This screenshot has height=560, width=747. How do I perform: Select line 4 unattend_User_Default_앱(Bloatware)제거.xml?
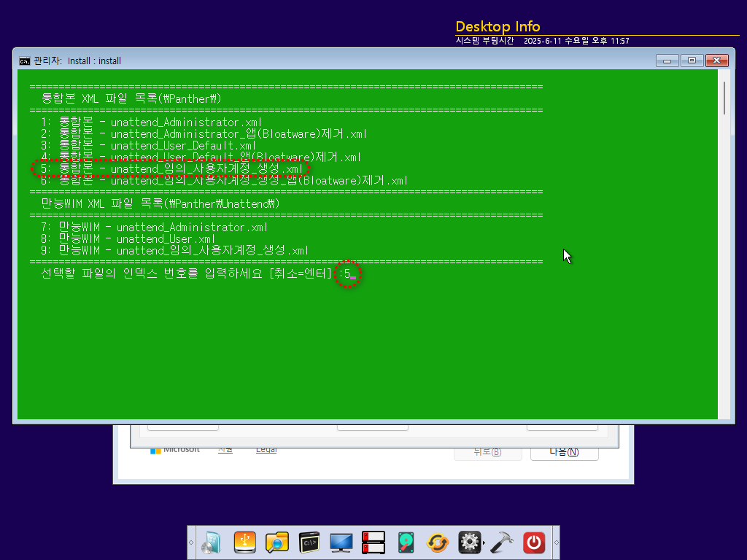pos(201,157)
